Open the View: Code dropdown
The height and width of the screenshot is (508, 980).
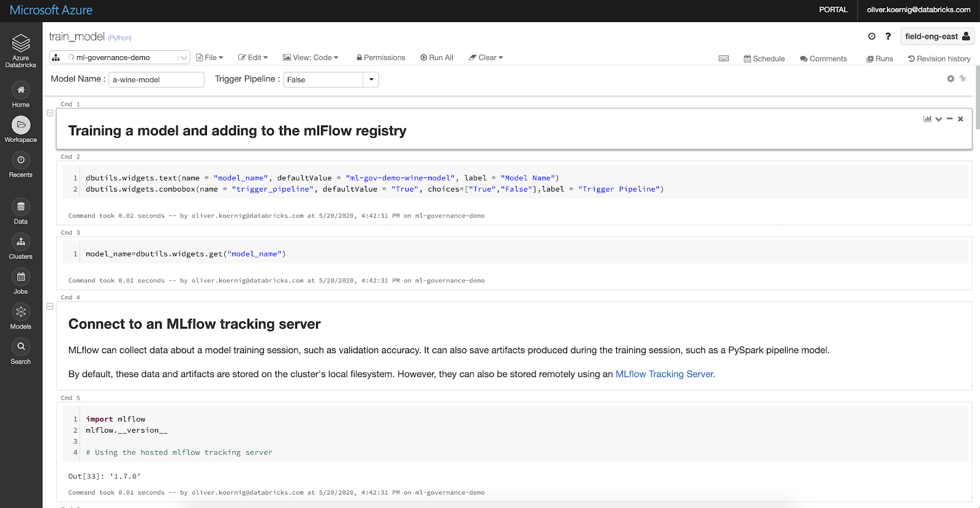tap(311, 58)
